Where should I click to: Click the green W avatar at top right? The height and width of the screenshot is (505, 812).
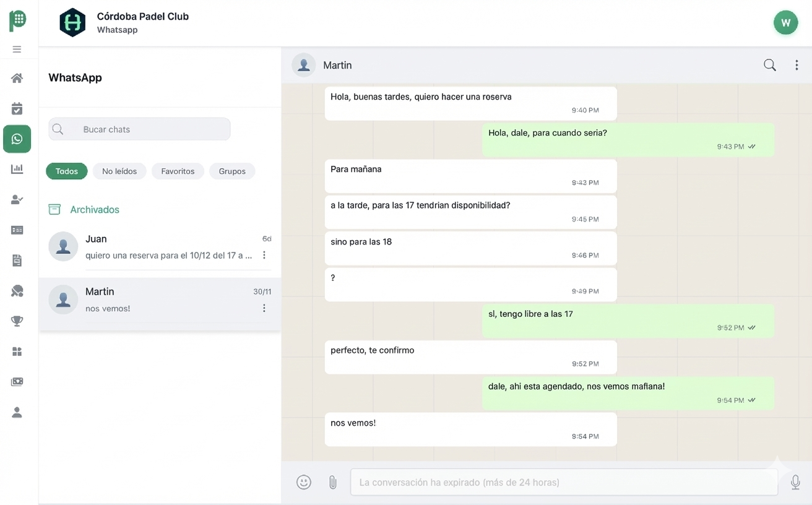tap(785, 22)
